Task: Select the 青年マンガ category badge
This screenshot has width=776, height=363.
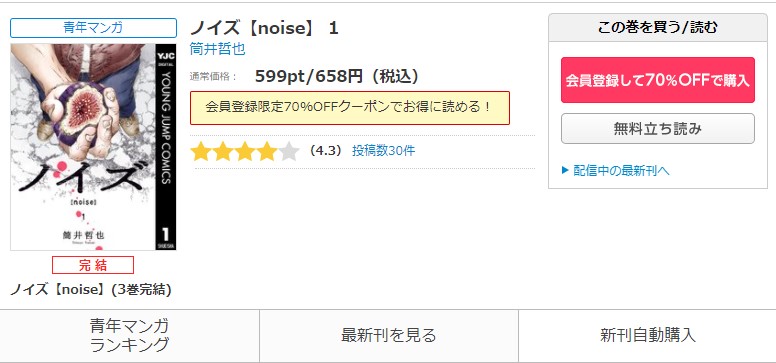Action: [x=93, y=28]
